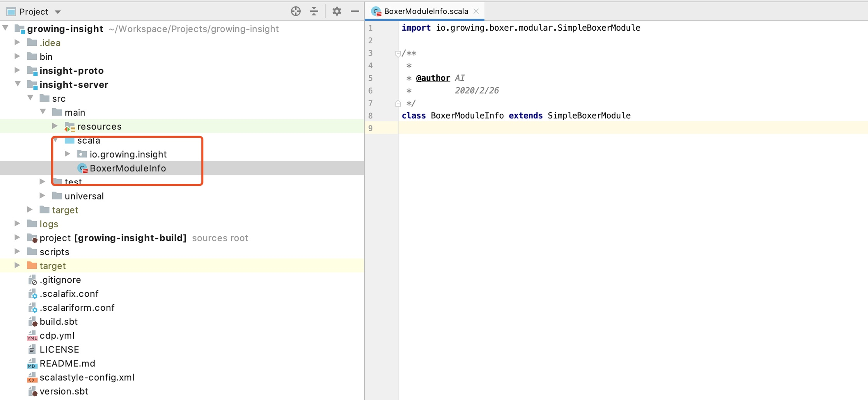
Task: Expand the universal folder
Action: (43, 196)
